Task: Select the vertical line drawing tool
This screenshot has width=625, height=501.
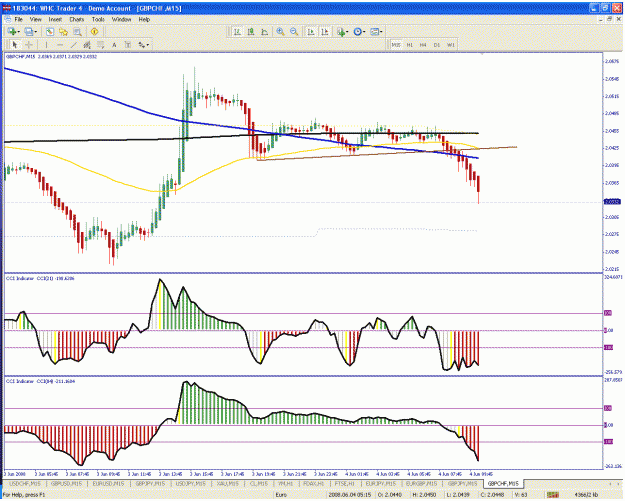Action: [x=46, y=45]
